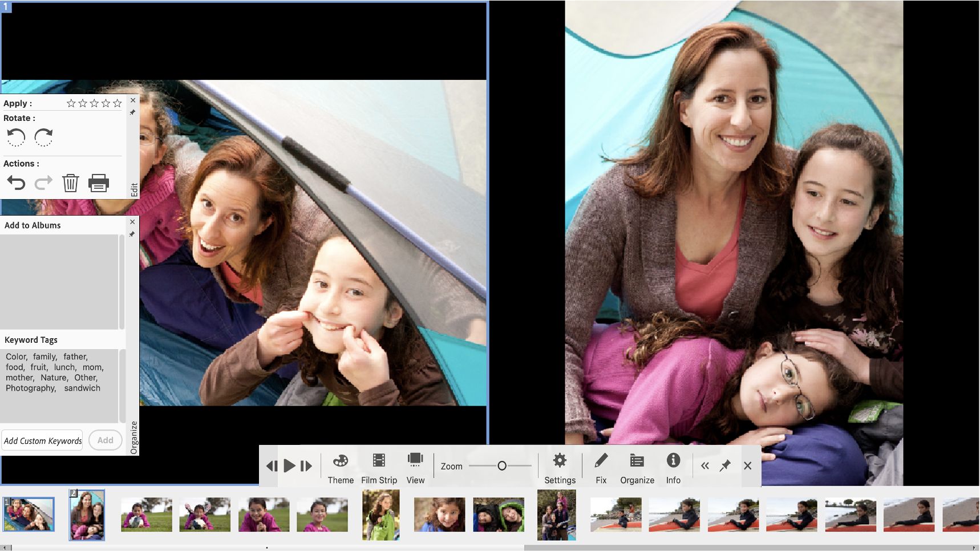Click the filmstrip horizontal scrollbar
The height and width of the screenshot is (551, 980).
point(490,548)
